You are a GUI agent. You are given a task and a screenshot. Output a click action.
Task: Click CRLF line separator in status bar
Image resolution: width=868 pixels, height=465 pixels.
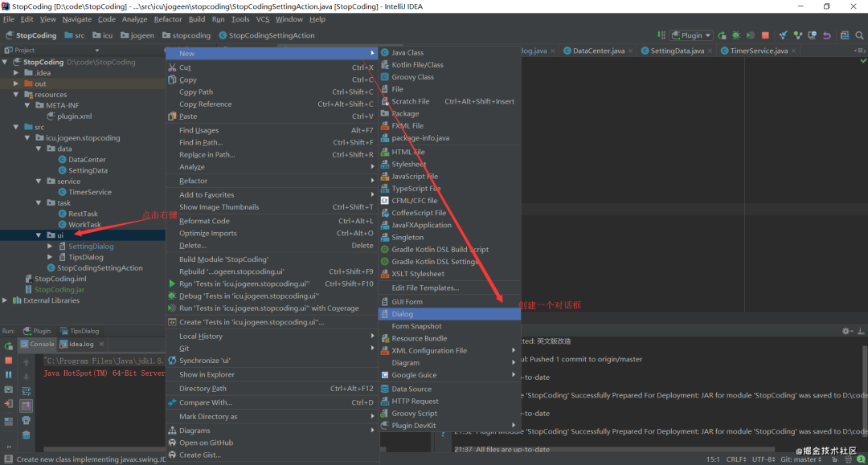point(735,459)
